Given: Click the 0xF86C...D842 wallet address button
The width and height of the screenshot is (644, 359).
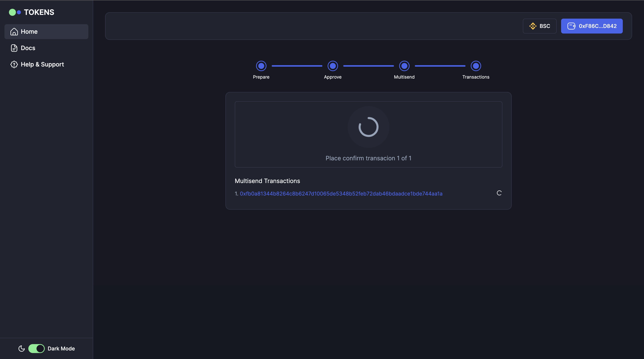Looking at the screenshot, I should coord(592,26).
